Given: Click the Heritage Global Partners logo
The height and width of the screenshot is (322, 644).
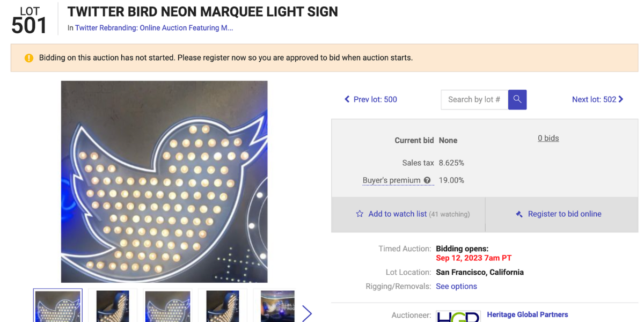Looking at the screenshot, I should [x=458, y=316].
